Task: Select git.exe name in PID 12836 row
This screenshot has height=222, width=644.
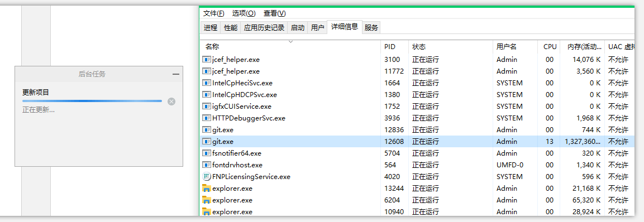Action: pyautogui.click(x=223, y=129)
